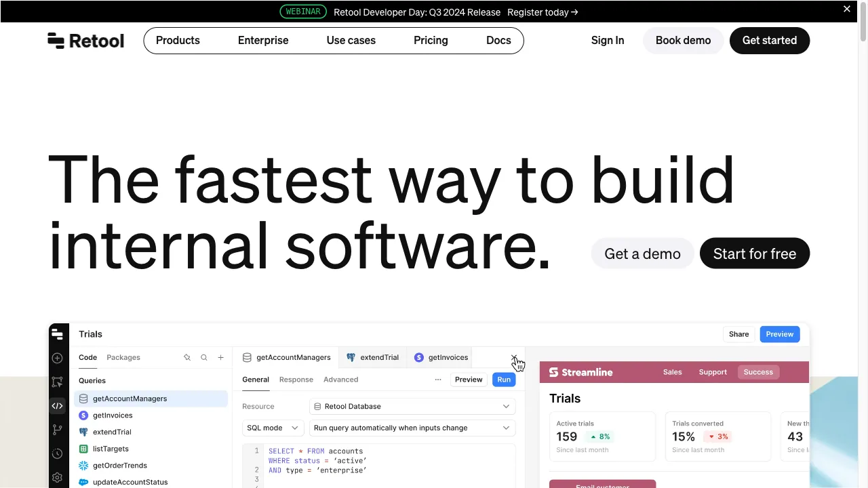Run the query with the Run button
Screen dimensions: 868x488
[504, 380]
